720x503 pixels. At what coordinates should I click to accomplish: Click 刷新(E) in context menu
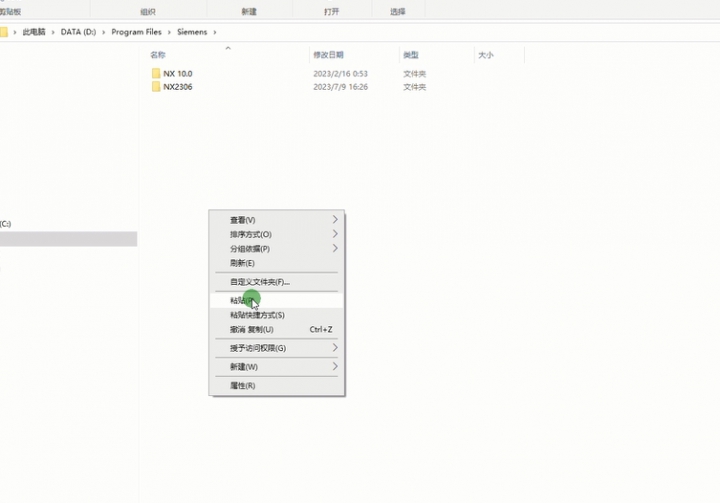(276, 263)
